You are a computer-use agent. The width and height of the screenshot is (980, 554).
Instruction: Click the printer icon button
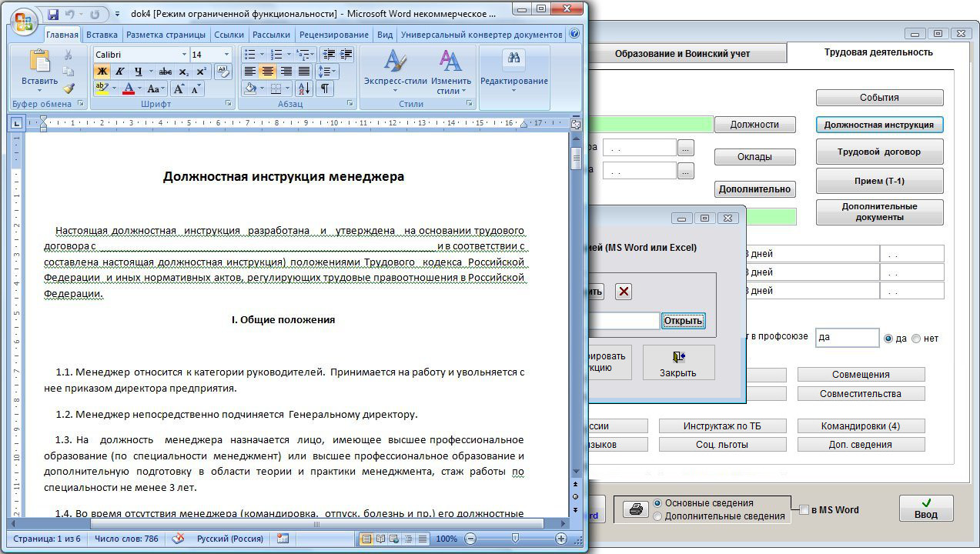(635, 509)
